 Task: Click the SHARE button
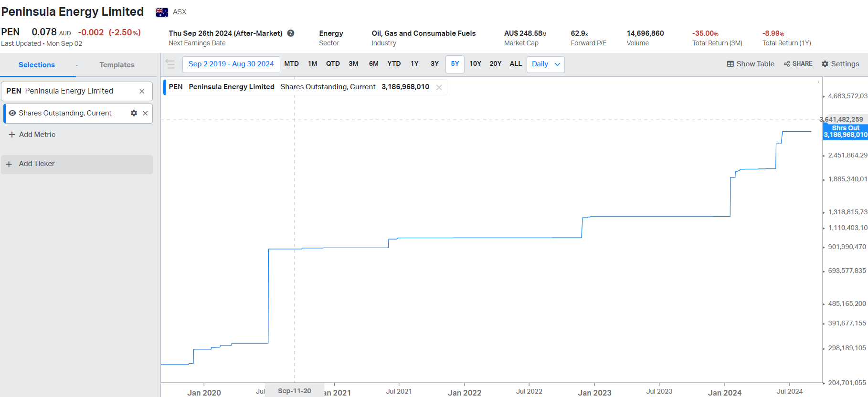(x=798, y=64)
